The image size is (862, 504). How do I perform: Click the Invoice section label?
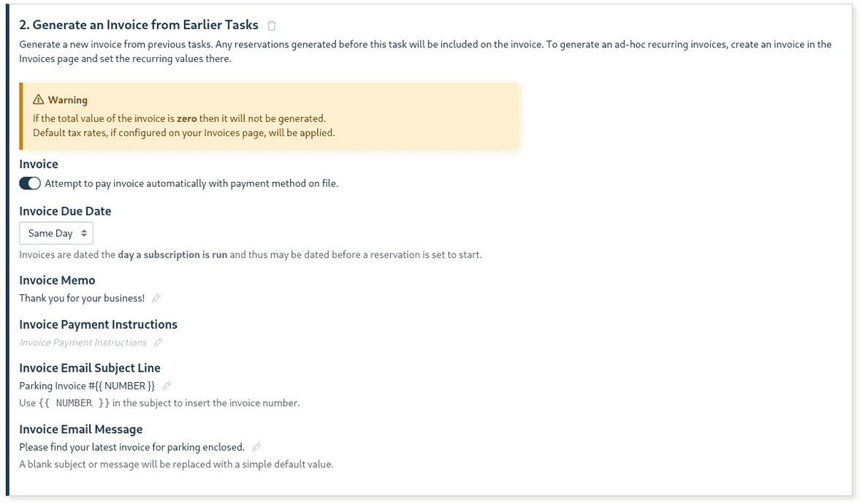pos(38,164)
